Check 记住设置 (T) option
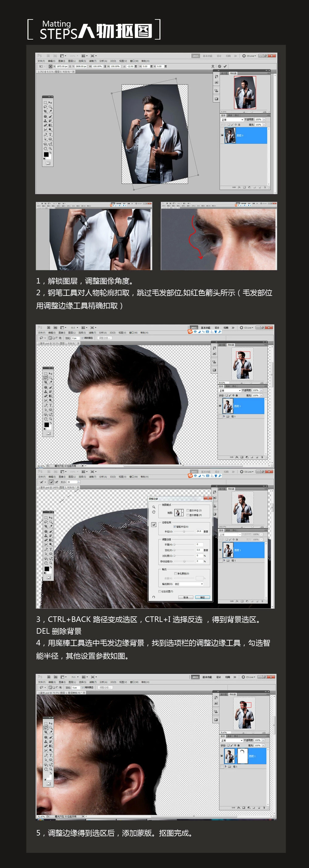 coord(159,591)
